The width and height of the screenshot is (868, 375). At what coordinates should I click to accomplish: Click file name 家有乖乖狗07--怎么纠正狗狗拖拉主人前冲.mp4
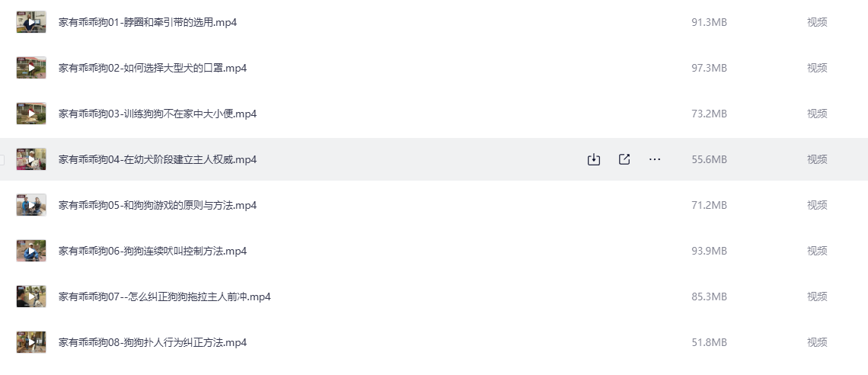click(x=164, y=296)
